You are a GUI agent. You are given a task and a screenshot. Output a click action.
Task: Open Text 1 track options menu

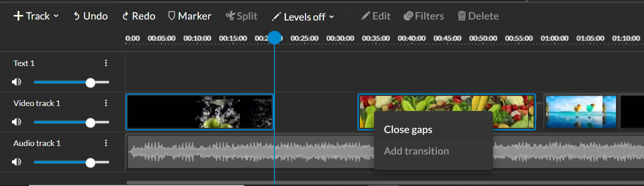point(105,63)
